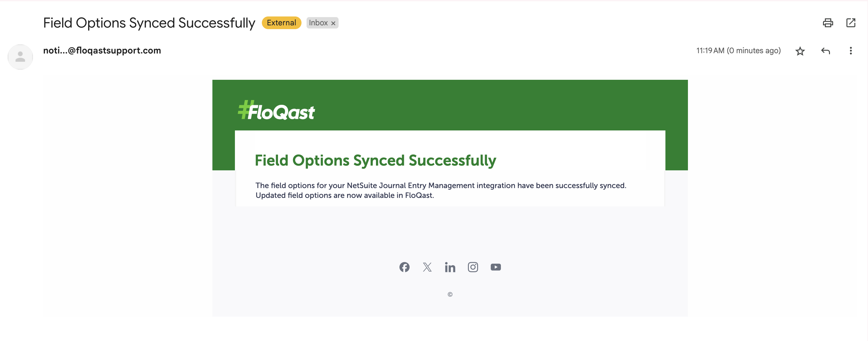
Task: Click the yellow External label
Action: click(281, 23)
